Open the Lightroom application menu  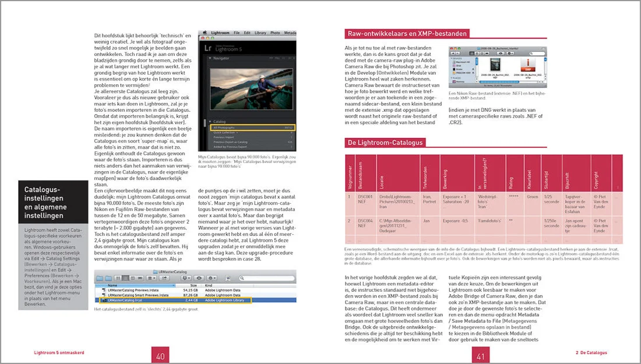[x=220, y=33]
